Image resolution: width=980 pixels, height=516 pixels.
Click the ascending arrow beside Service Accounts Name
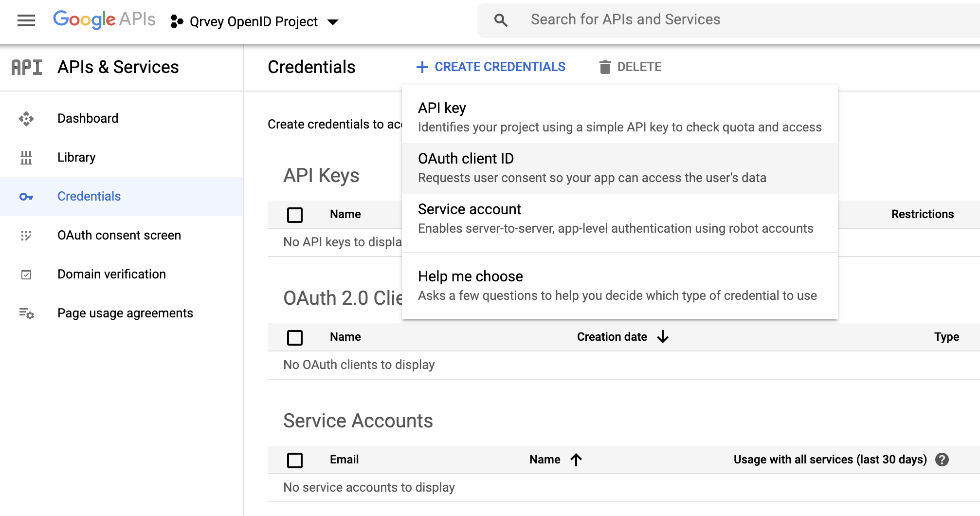(576, 460)
